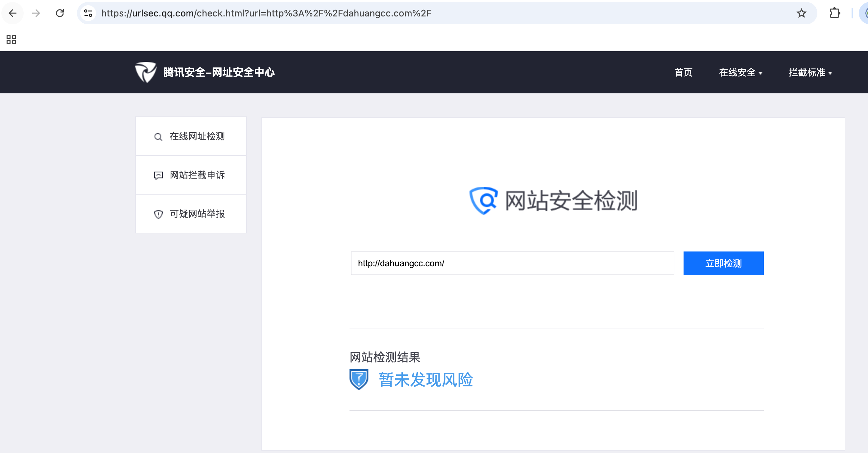Reload the current page
The height and width of the screenshot is (453, 868).
(60, 13)
